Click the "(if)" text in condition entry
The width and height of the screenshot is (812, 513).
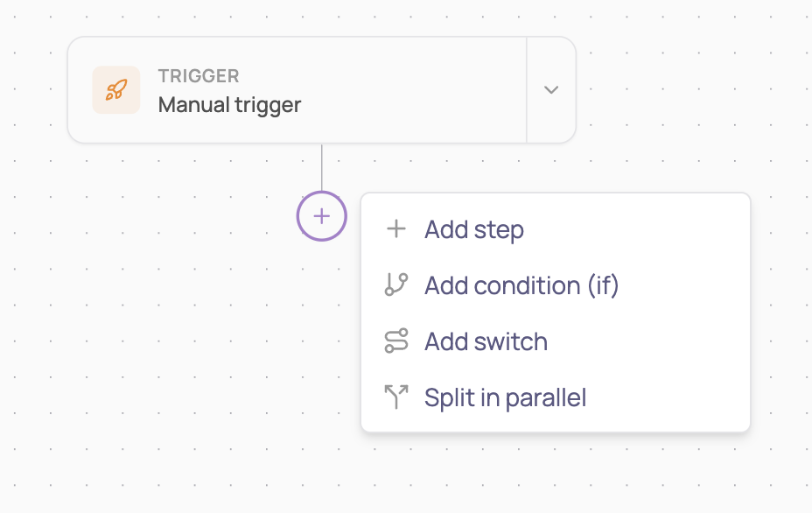pyautogui.click(x=603, y=286)
